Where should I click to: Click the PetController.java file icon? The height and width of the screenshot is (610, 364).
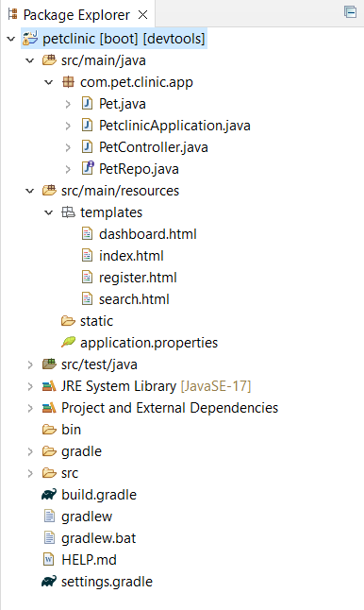87,147
